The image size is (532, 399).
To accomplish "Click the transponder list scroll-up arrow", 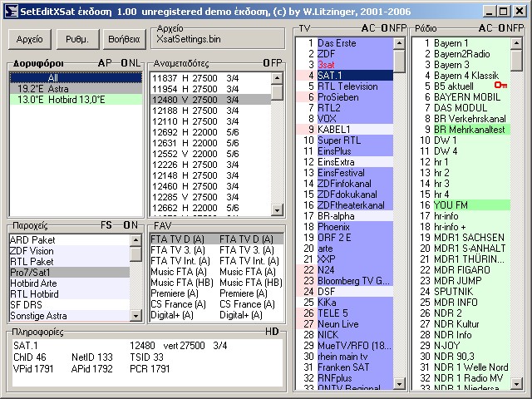I will point(277,77).
